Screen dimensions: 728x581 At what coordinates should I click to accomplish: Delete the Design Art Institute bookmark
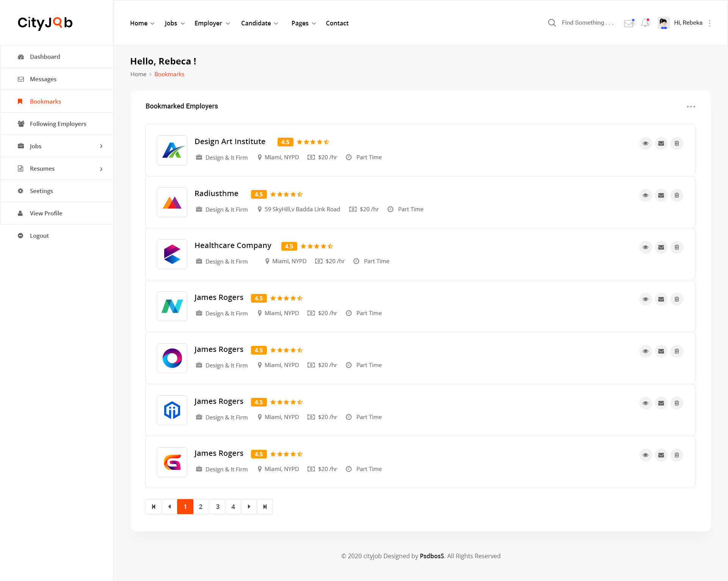coord(676,143)
